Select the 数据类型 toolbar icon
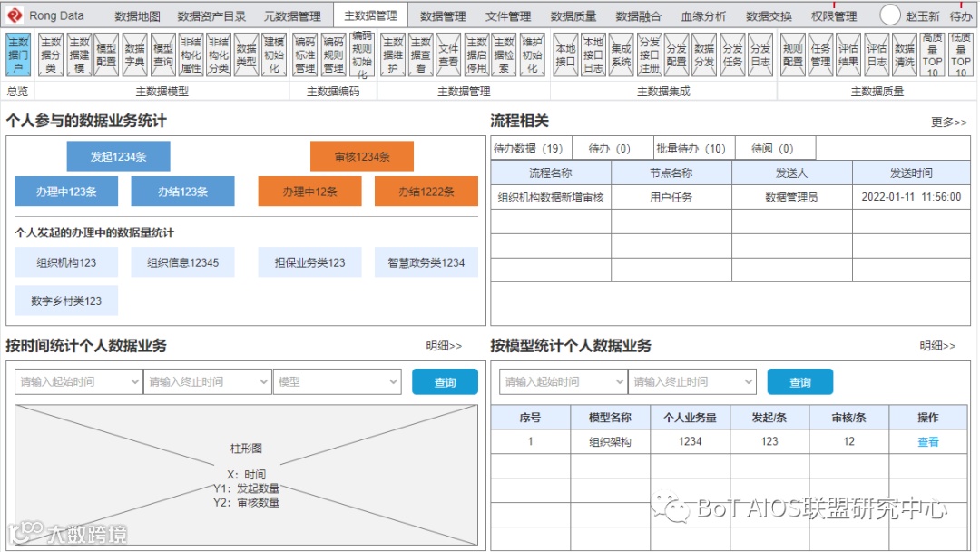The height and width of the screenshot is (552, 980). 246,55
